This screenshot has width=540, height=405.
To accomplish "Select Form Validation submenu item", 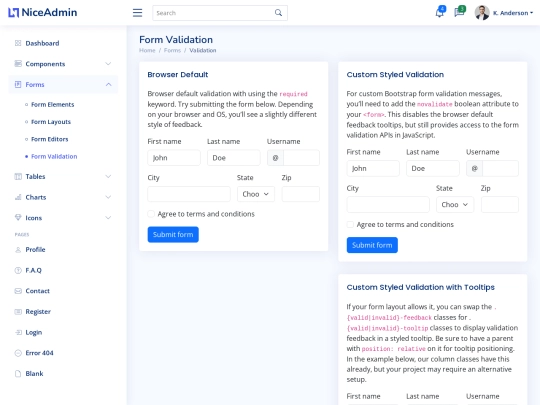I will 54,156.
